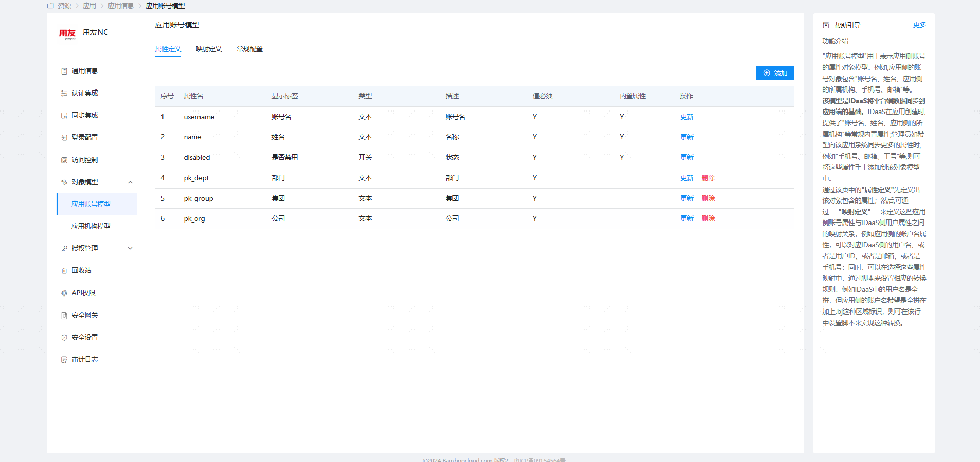Image resolution: width=980 pixels, height=462 pixels.
Task: Click the 认证集成 sidebar icon
Action: (64, 94)
